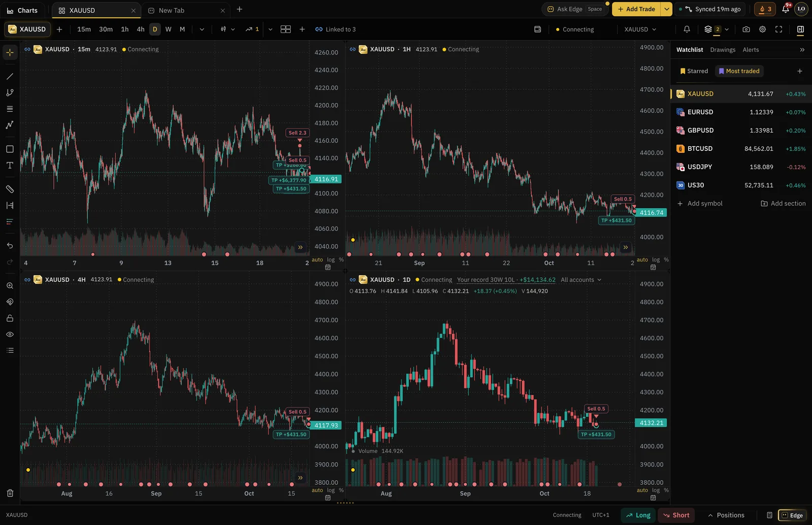Select the 30m timeframe

click(x=106, y=29)
